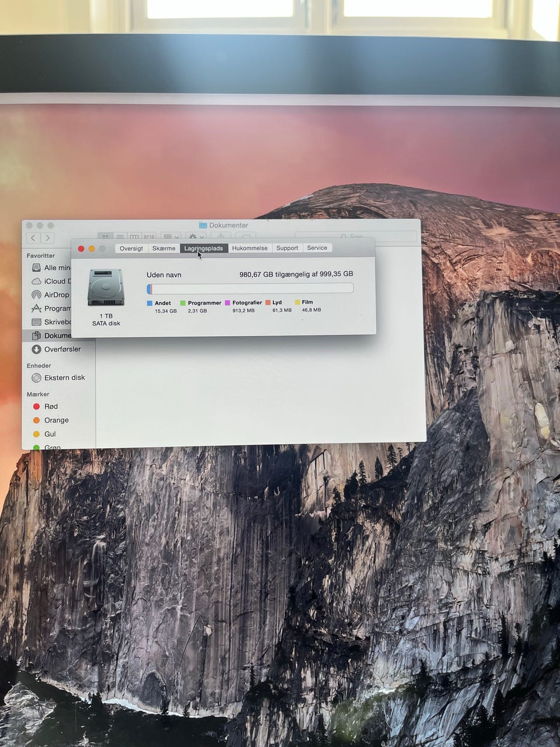The image size is (560, 747).
Task: Switch Finder to column view
Action: 134,236
